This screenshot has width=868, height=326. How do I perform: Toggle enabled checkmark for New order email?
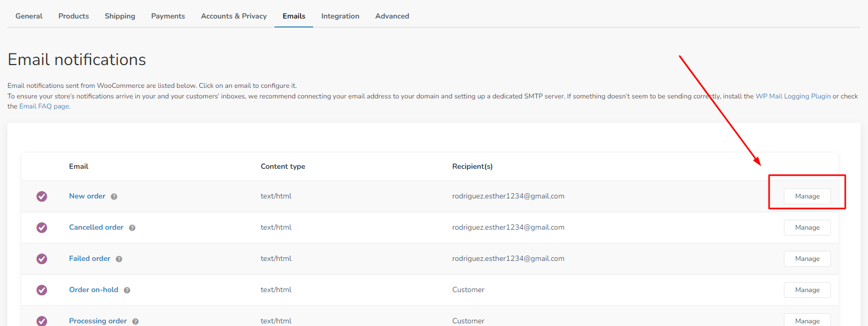(x=42, y=196)
